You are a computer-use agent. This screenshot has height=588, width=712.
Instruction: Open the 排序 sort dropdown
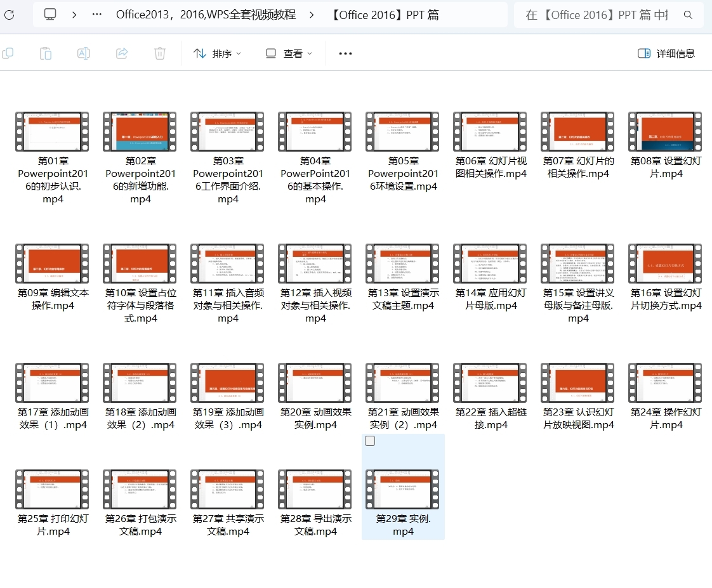pos(218,53)
